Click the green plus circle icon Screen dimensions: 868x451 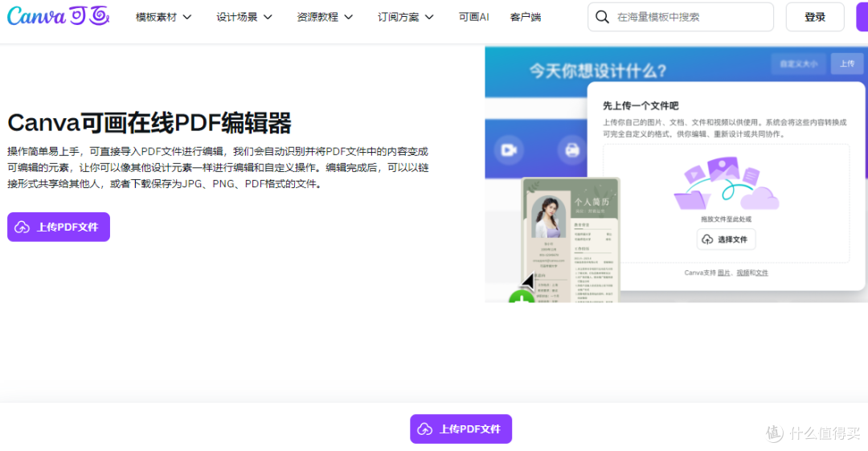[522, 297]
